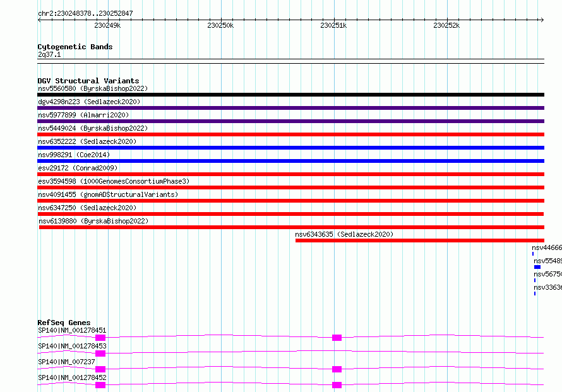562x392 pixels.
Task: Click the 230250k ruler label
Action: (x=220, y=25)
